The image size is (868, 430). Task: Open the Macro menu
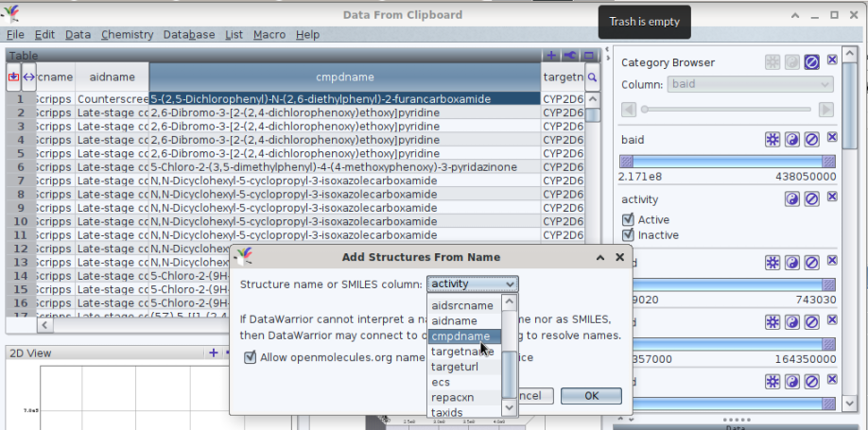point(269,34)
